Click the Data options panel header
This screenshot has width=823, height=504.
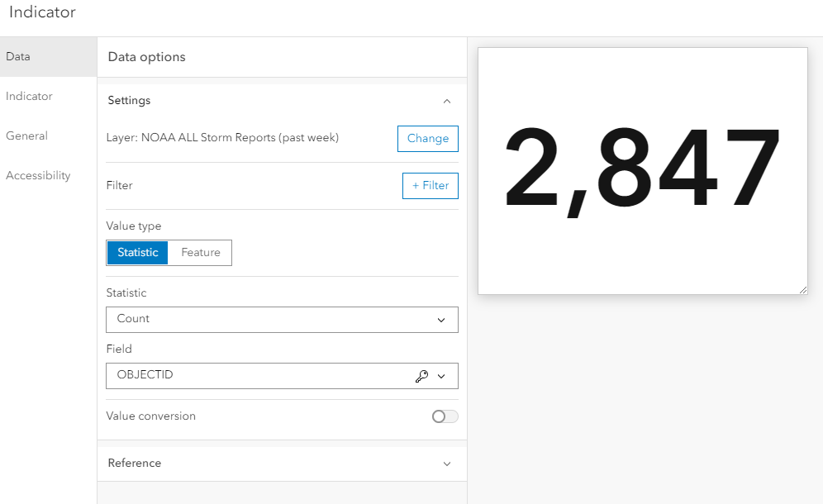point(145,56)
